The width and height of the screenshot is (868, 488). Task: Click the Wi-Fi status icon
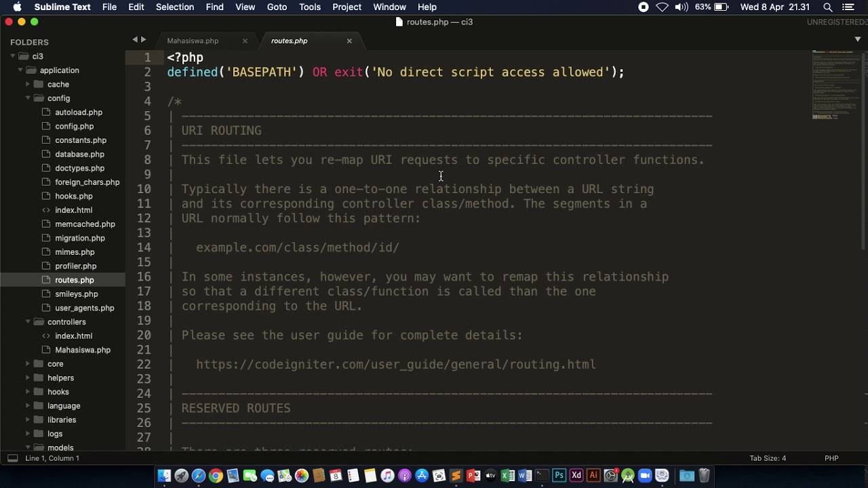(x=663, y=7)
